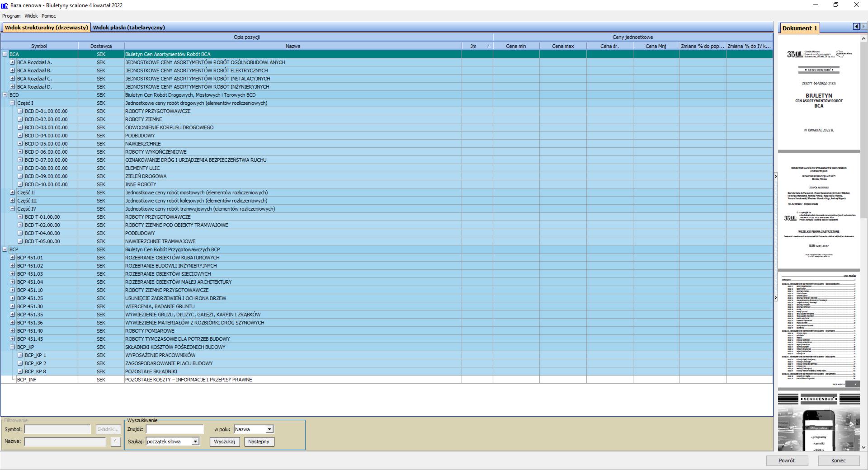The image size is (868, 470).
Task: Open the Program menu
Action: (x=11, y=16)
